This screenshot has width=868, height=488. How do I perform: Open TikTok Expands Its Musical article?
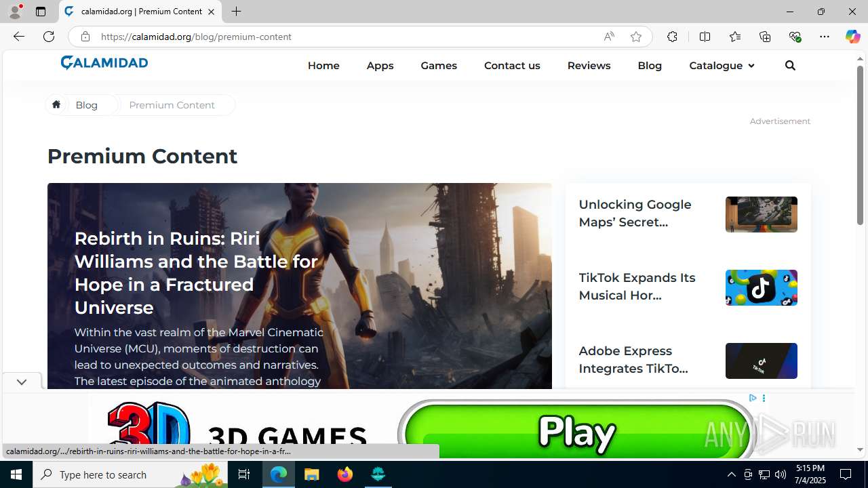point(637,286)
